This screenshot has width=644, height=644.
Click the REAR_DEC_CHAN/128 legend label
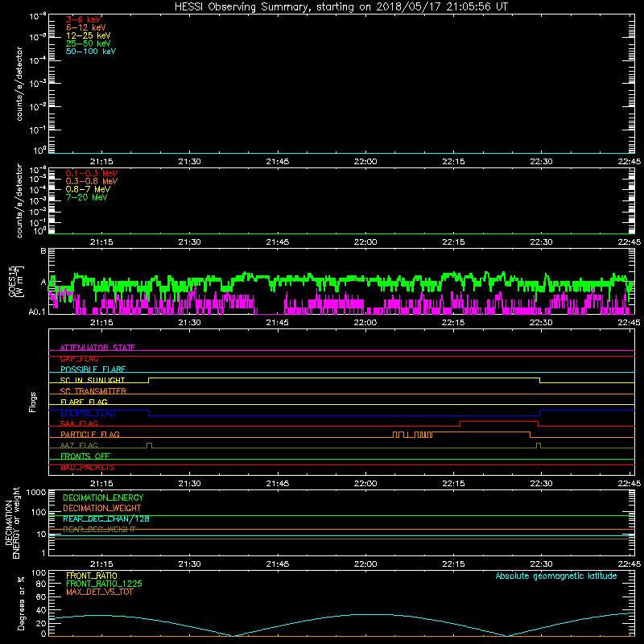106,518
